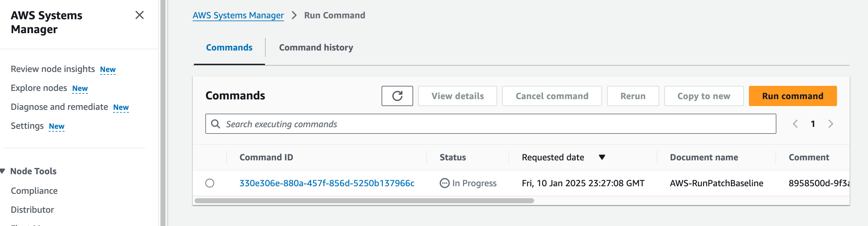This screenshot has height=226, width=868.
Task: Click the next page arrow
Action: (831, 124)
